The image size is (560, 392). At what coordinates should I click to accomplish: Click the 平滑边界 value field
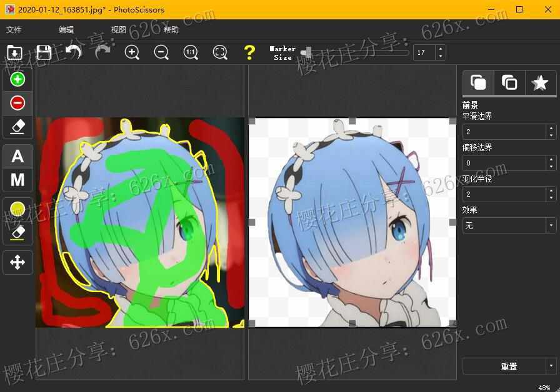[504, 132]
